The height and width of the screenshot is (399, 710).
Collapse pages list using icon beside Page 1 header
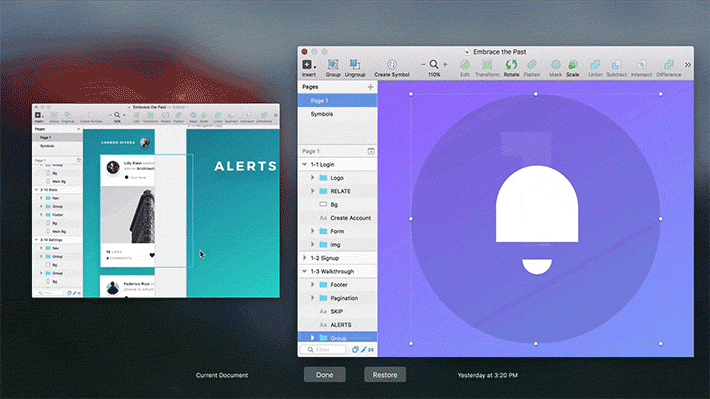tap(370, 151)
